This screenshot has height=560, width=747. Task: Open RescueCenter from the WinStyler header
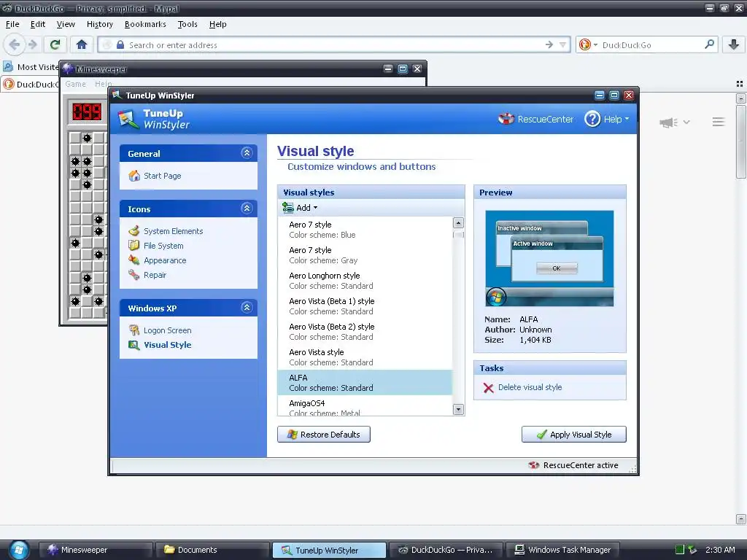[535, 119]
